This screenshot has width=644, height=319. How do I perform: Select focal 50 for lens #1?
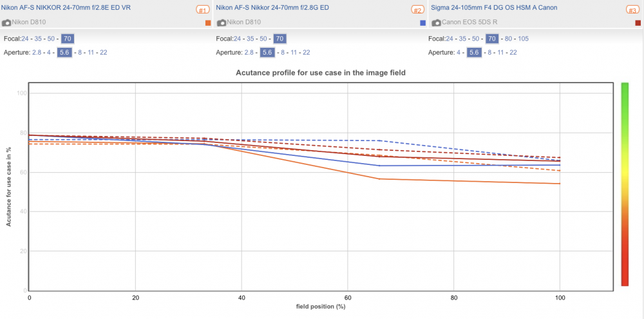(51, 39)
